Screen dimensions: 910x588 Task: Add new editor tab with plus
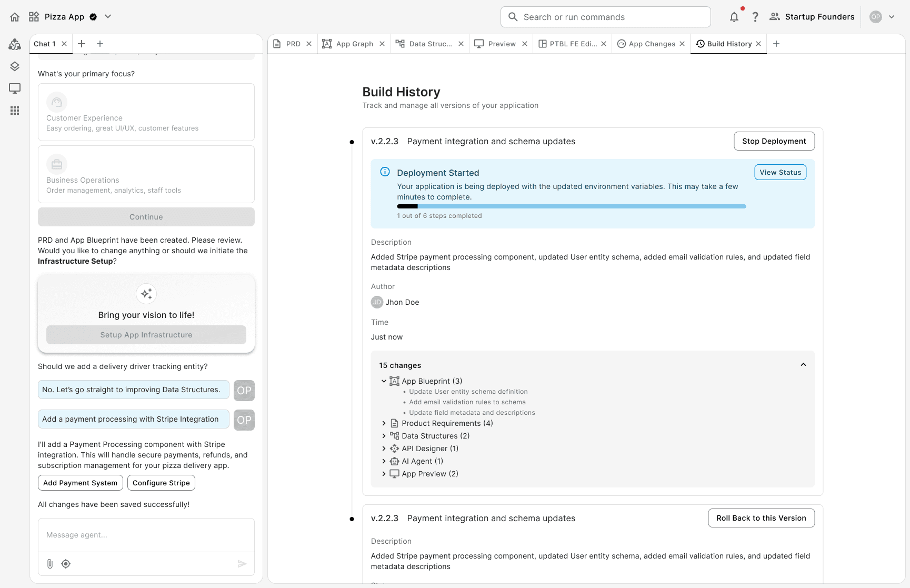point(776,44)
